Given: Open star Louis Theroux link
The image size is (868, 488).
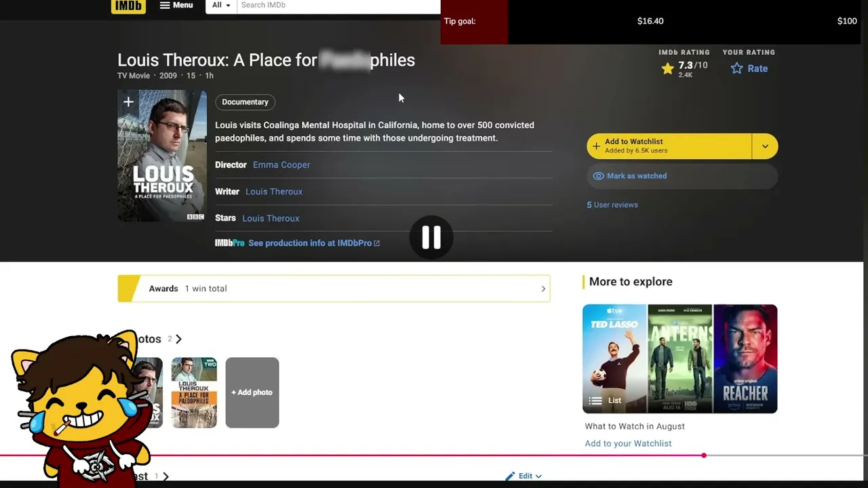Looking at the screenshot, I should (x=271, y=218).
